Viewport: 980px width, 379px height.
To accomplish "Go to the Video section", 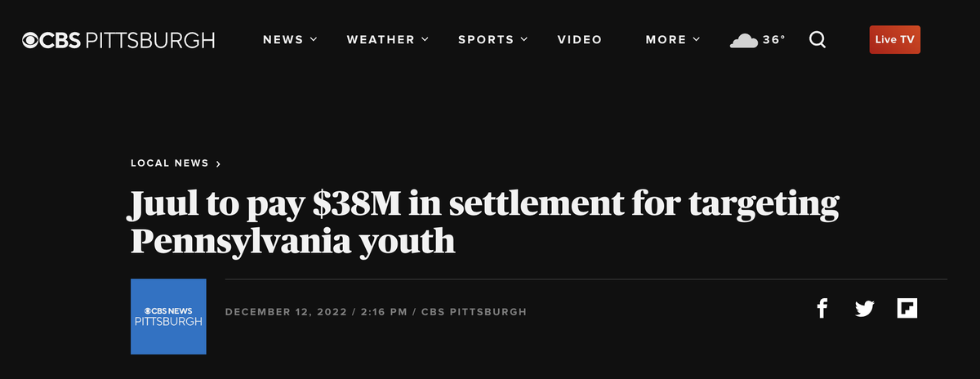I will tap(580, 39).
